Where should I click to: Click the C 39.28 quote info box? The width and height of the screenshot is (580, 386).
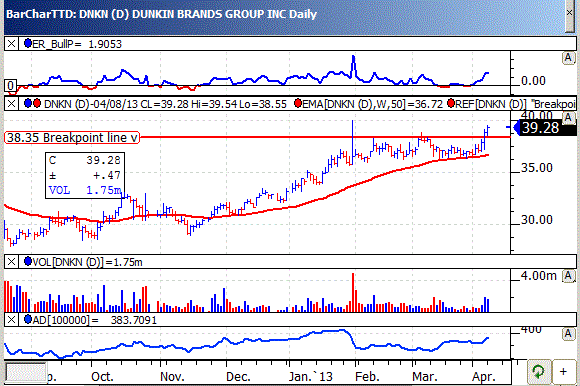(x=85, y=175)
